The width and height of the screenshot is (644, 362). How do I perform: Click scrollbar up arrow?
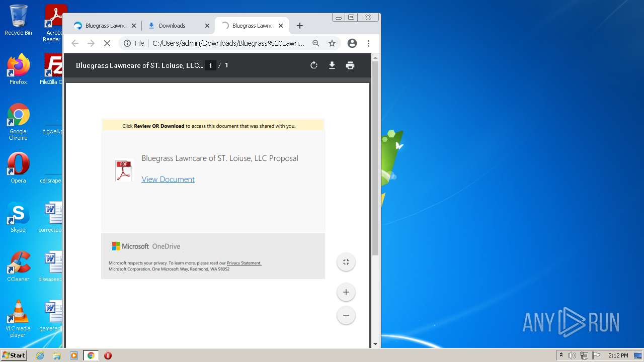375,58
